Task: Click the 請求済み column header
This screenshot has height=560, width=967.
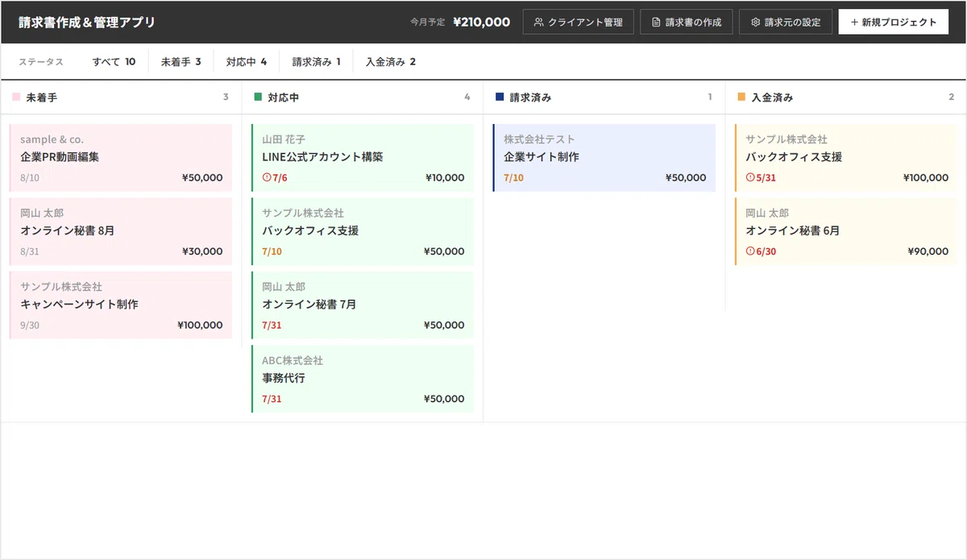Action: click(x=604, y=97)
